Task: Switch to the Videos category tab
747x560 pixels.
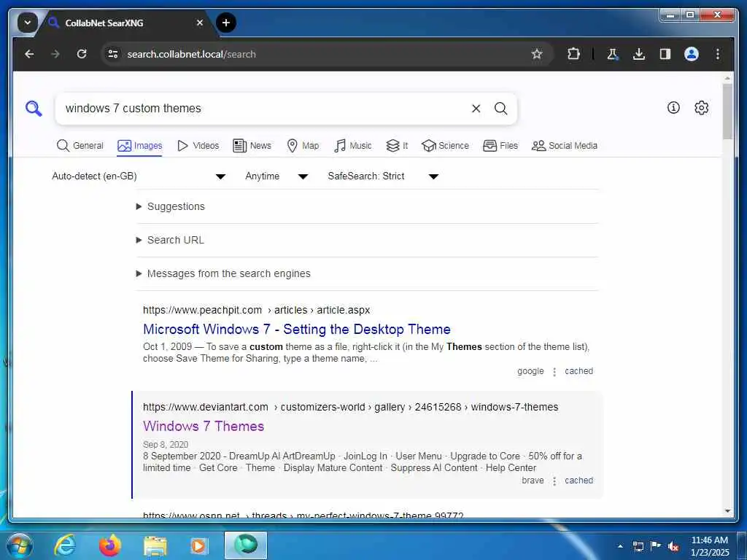Action: click(198, 146)
